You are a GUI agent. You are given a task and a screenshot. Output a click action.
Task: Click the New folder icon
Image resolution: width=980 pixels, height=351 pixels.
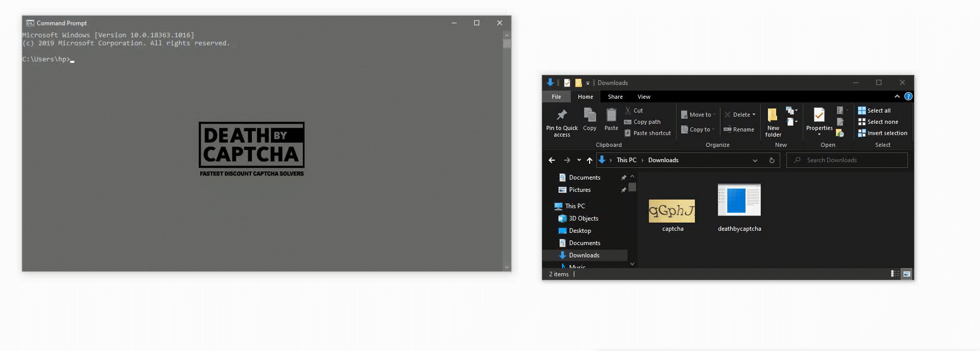click(x=773, y=115)
